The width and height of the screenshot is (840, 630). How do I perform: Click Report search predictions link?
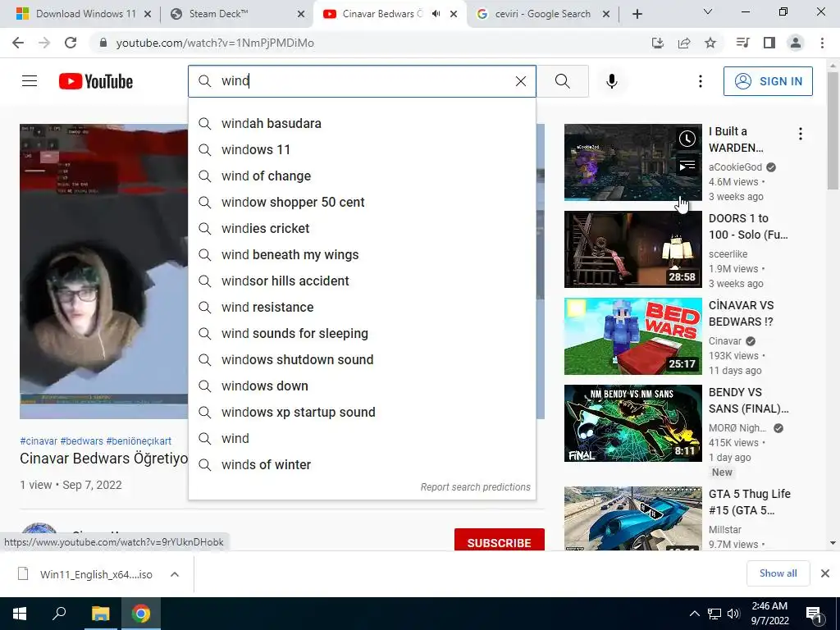(475, 487)
